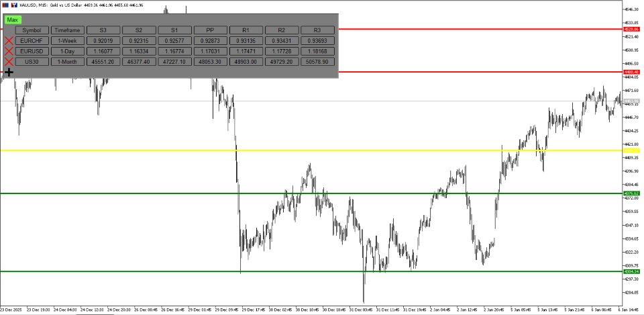Click the EURCHF R2 value 0.93431
Viewport: 644px width, 315px height.
(x=282, y=41)
